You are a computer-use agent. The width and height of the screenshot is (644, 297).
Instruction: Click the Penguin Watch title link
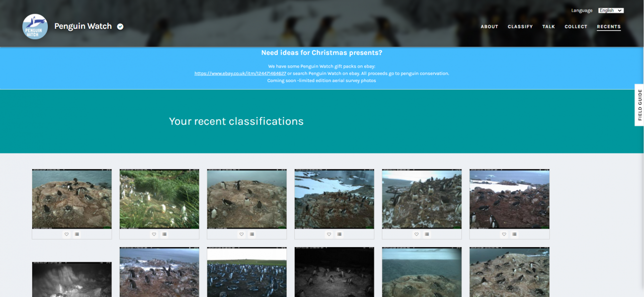tap(83, 27)
